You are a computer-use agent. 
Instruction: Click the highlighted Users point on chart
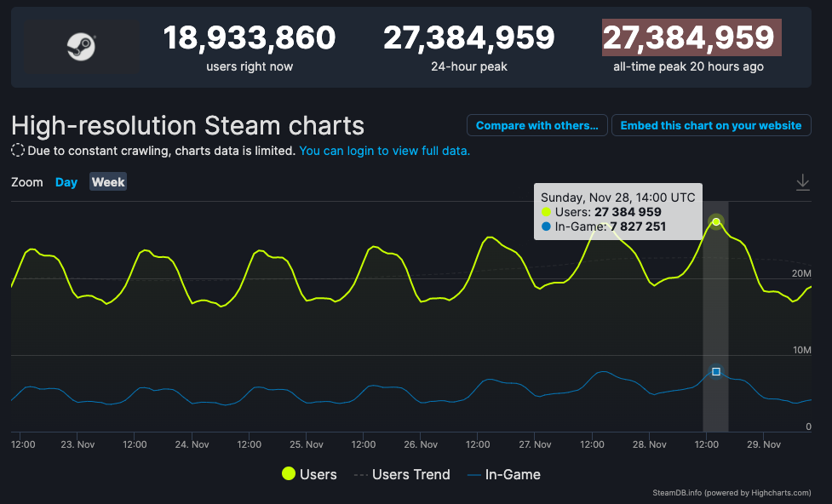click(x=716, y=221)
